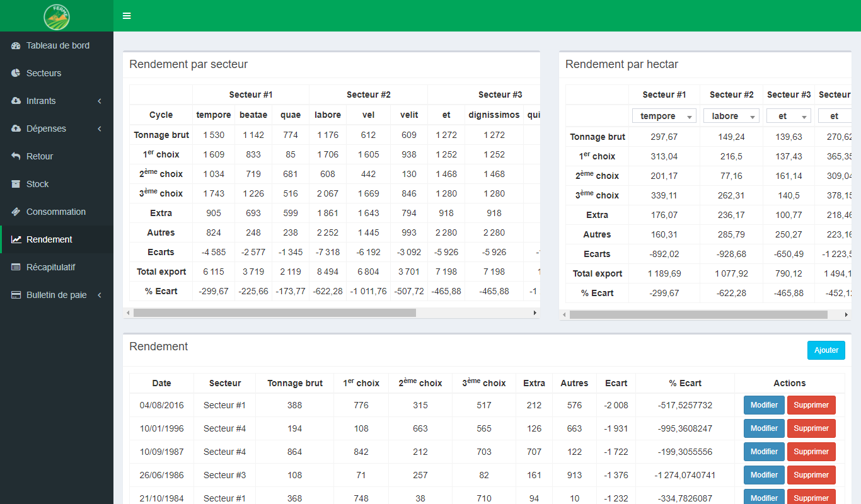The height and width of the screenshot is (504, 861).
Task: Click the Récapitulatif list icon
Action: pos(16,267)
